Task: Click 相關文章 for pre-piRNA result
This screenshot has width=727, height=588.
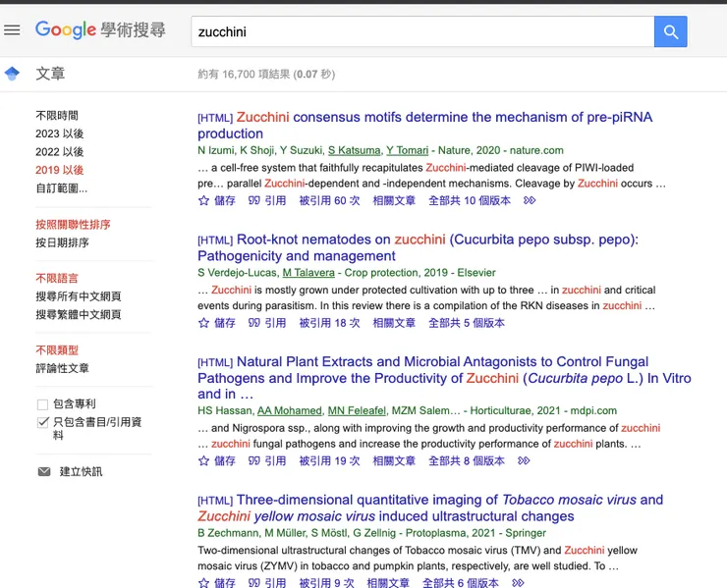Action: click(394, 200)
